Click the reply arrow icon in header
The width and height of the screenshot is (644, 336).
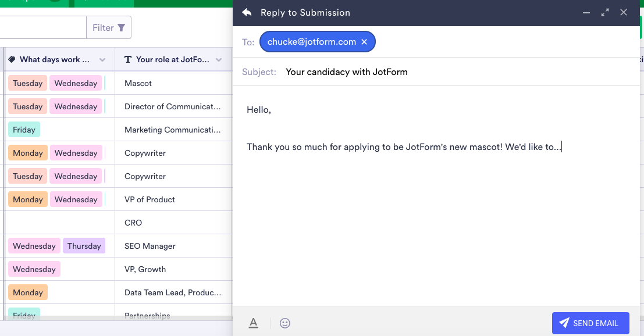pyautogui.click(x=247, y=12)
